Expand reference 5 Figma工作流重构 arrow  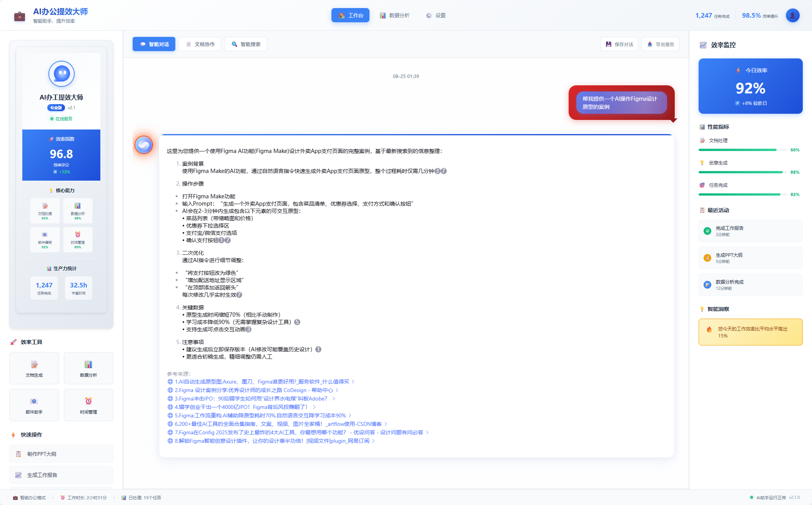click(350, 415)
